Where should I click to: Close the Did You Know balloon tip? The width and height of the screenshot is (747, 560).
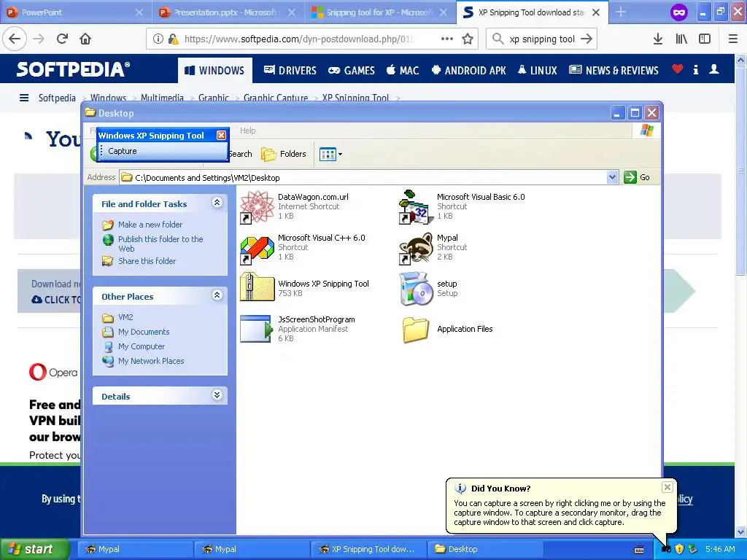tap(667, 486)
